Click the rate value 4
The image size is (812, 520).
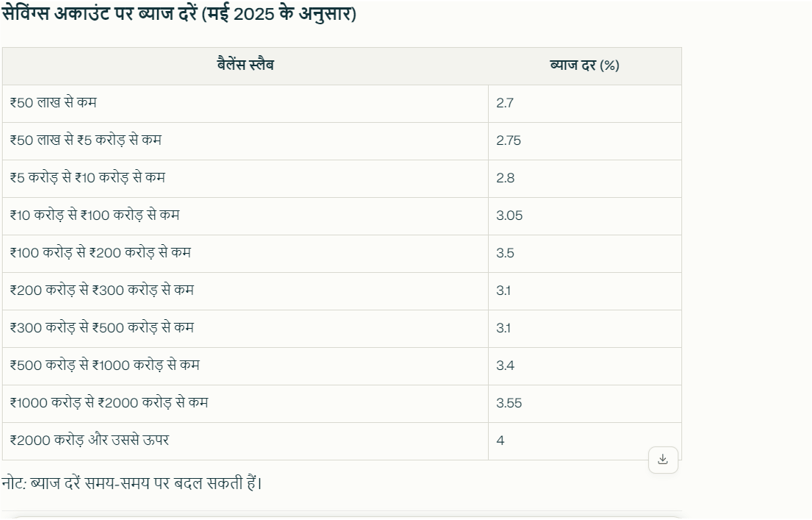(x=500, y=441)
